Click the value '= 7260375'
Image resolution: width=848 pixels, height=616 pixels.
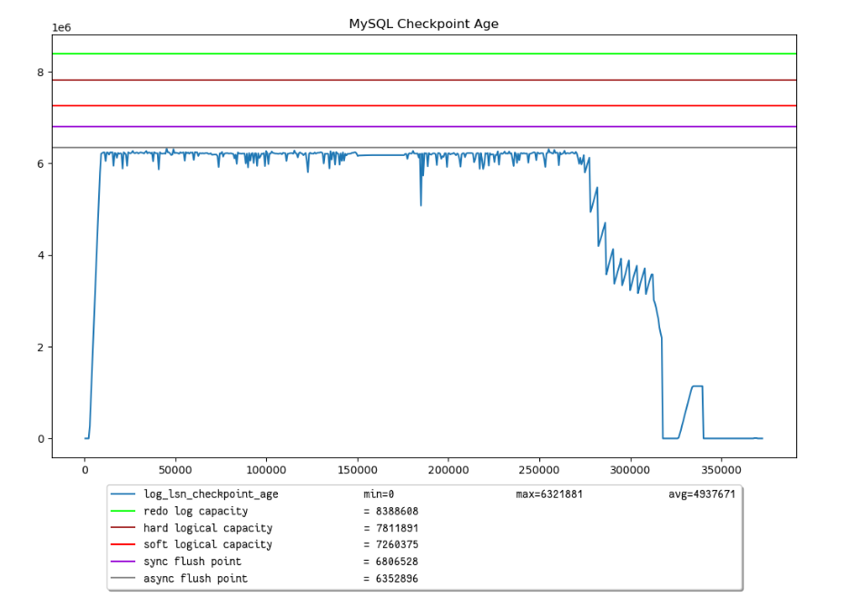(x=390, y=544)
